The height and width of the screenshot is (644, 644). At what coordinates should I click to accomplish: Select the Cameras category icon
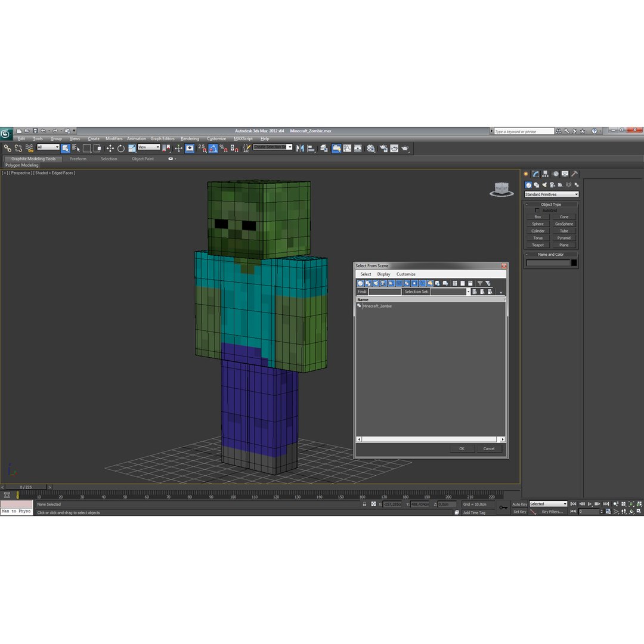[x=552, y=185]
